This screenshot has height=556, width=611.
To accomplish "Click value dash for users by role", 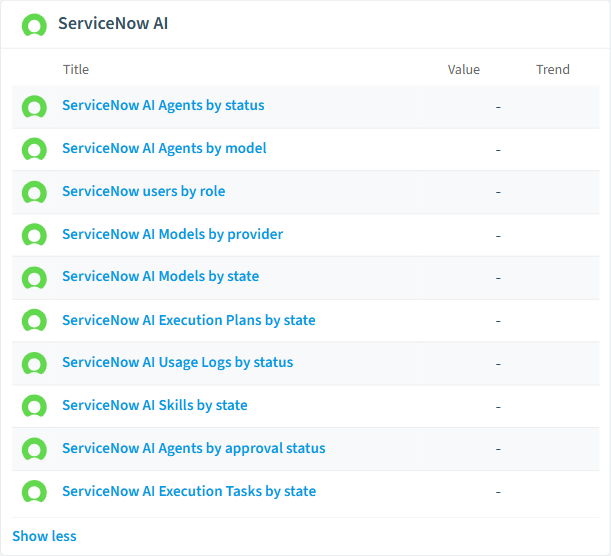I will (498, 192).
